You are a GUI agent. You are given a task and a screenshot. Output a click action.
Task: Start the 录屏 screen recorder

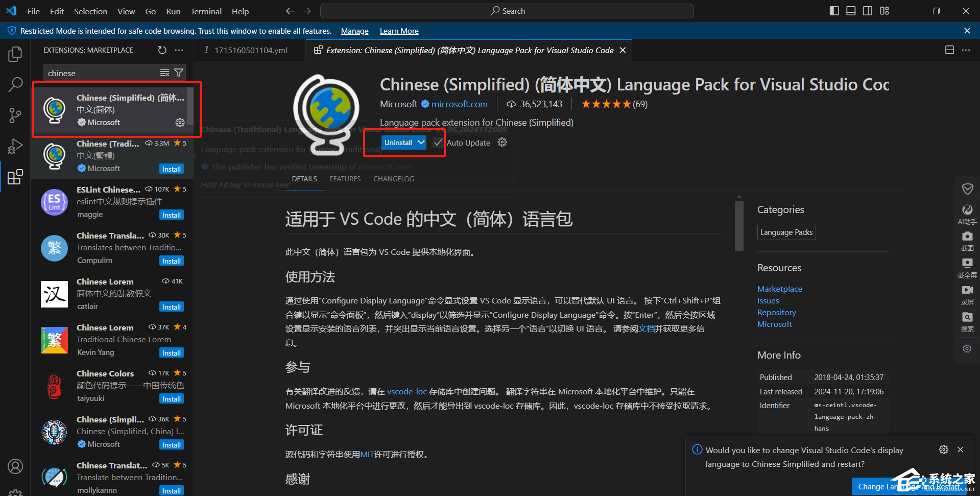click(x=967, y=293)
